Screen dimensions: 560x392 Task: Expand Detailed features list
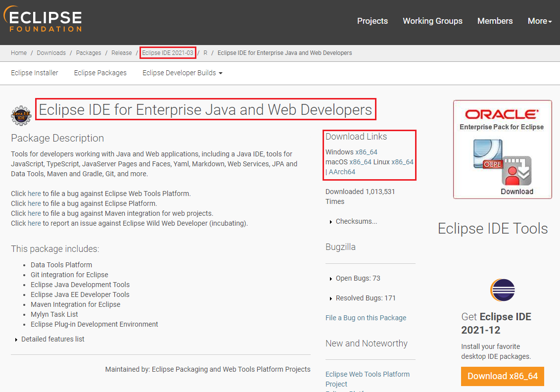pos(52,339)
